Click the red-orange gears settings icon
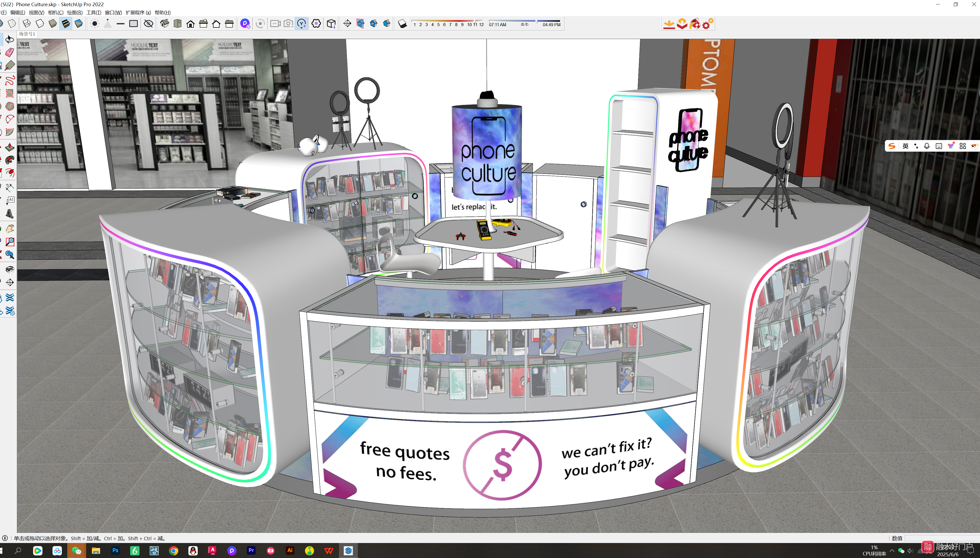 pyautogui.click(x=708, y=24)
